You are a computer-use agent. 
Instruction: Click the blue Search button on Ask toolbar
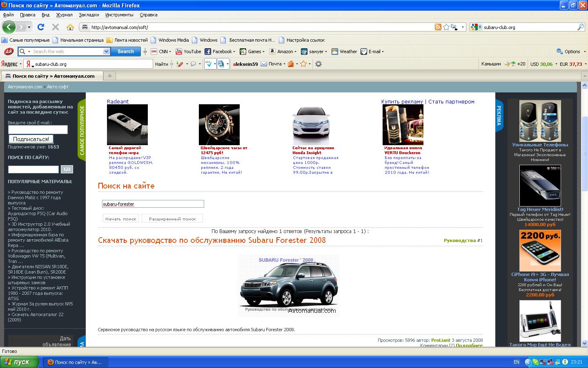pyautogui.click(x=126, y=52)
